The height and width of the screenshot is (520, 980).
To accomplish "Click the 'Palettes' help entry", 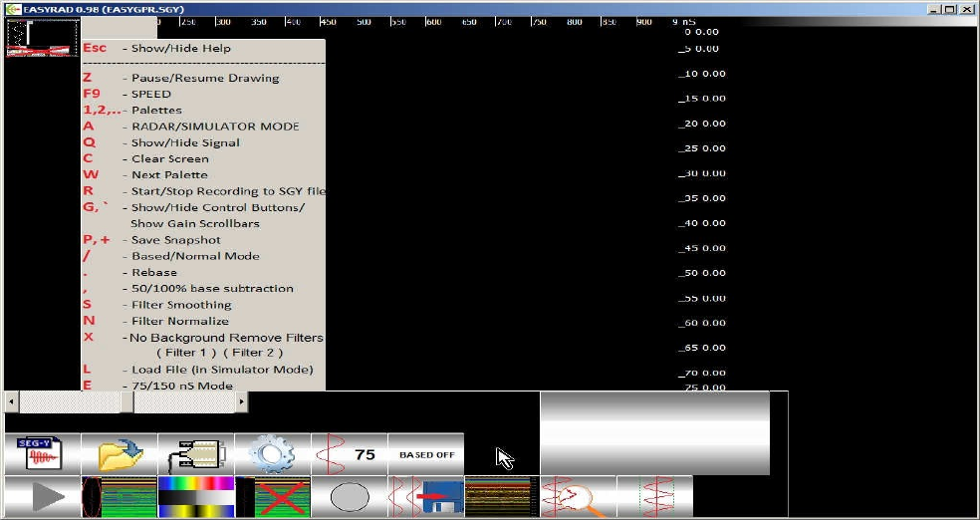I will click(x=132, y=110).
